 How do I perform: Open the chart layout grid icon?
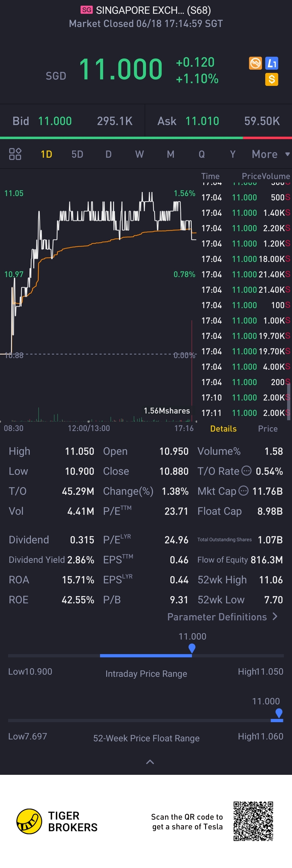coord(15,154)
